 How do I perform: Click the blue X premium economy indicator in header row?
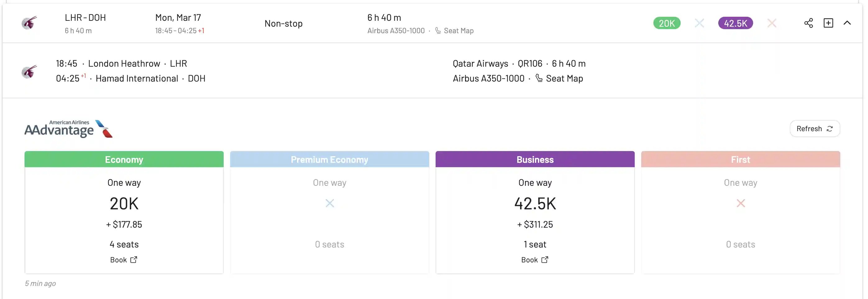[x=699, y=23]
